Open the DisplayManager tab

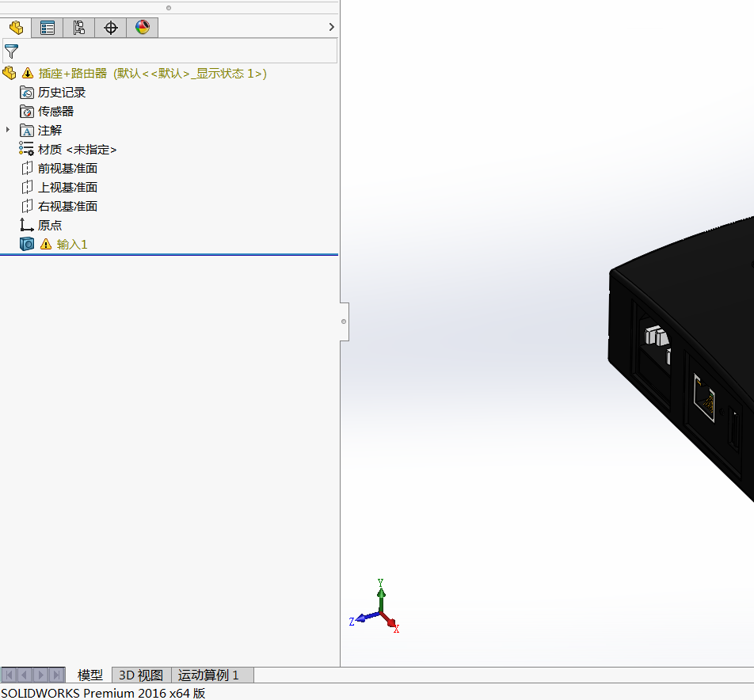coord(143,28)
